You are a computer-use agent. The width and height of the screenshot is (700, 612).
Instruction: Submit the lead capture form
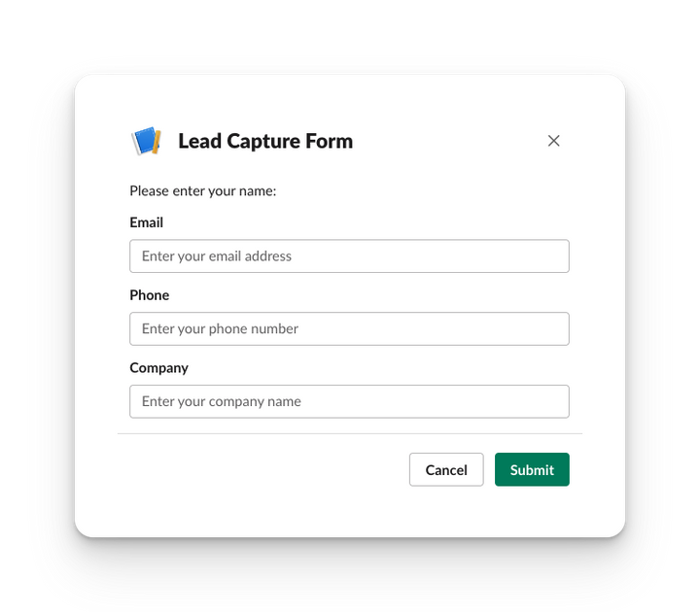(532, 470)
